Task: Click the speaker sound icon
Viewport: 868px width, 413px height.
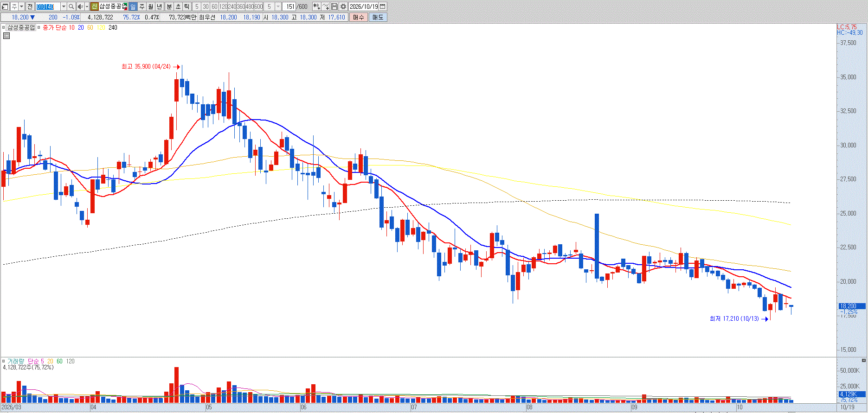Action: [80, 6]
